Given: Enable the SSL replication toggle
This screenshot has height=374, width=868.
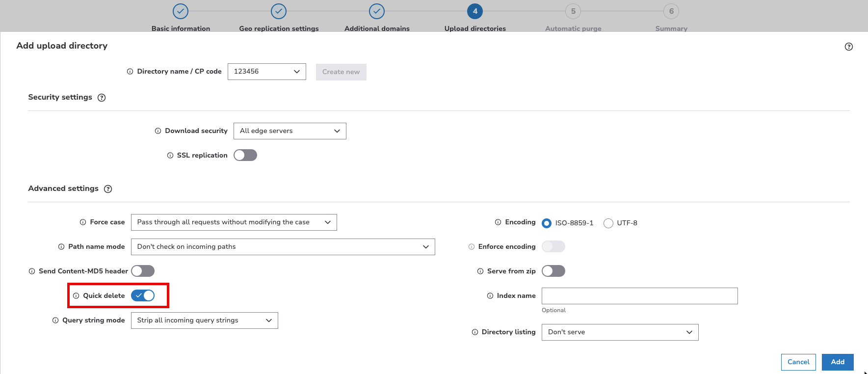Looking at the screenshot, I should point(245,155).
